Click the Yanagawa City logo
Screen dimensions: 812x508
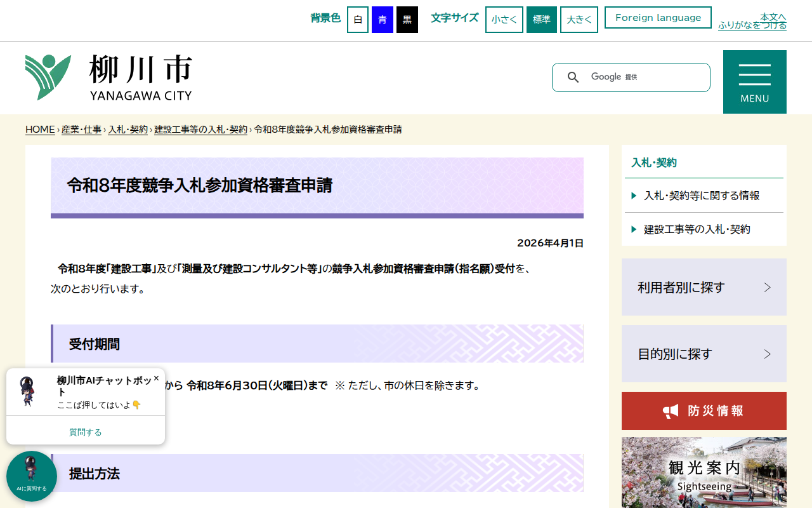[x=108, y=77]
